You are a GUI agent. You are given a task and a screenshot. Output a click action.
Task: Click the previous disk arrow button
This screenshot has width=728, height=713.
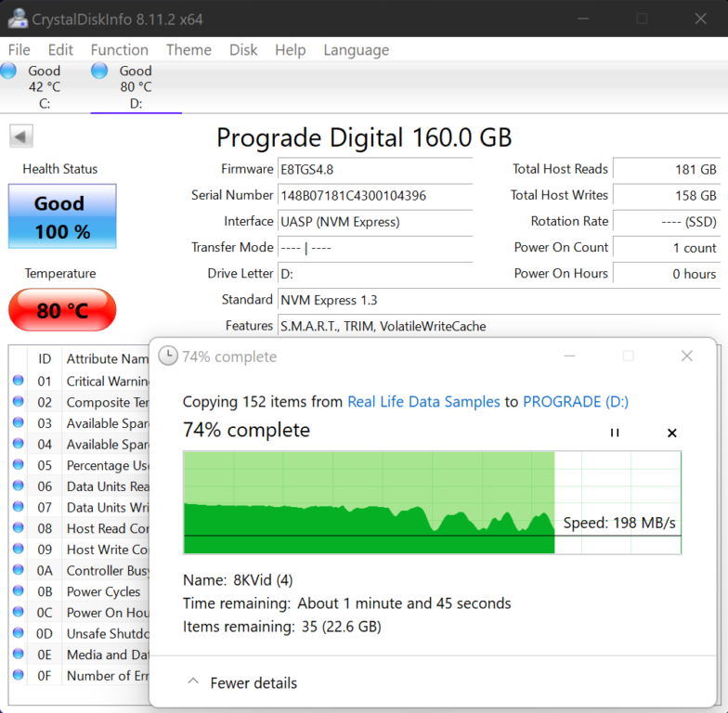(x=21, y=136)
